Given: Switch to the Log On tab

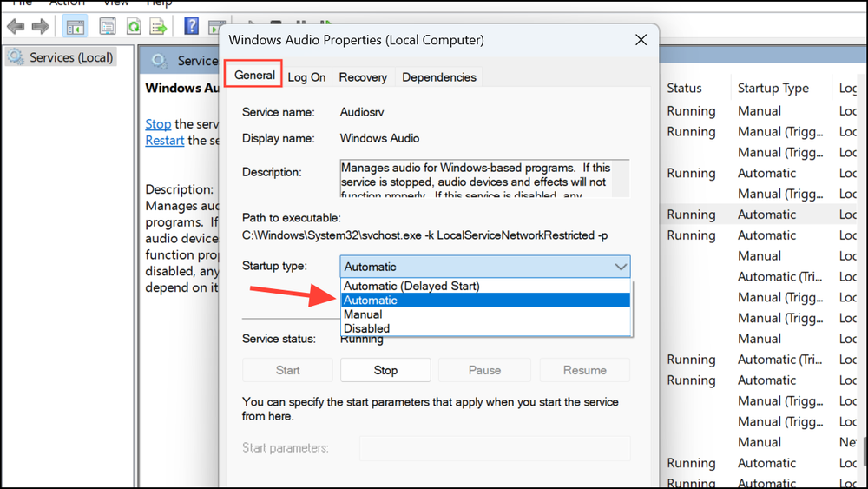Looking at the screenshot, I should click(x=306, y=77).
